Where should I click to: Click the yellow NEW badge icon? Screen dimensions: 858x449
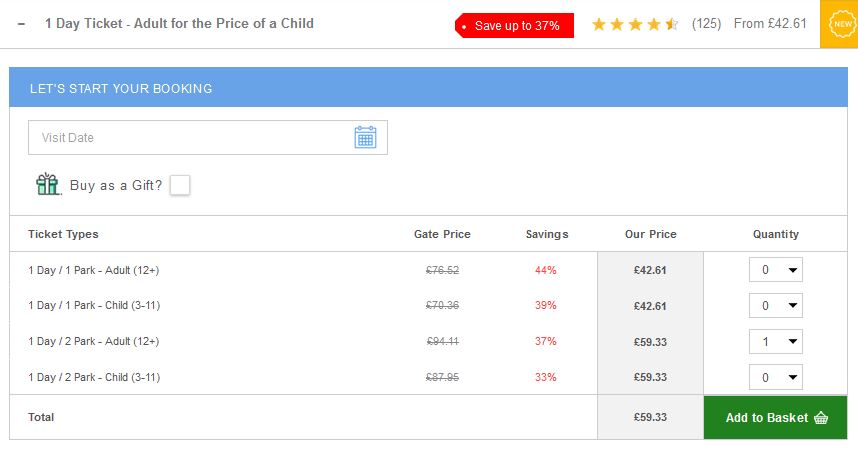pos(842,24)
